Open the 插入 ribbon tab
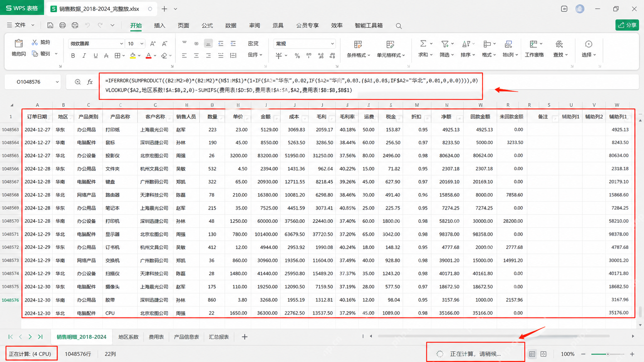Screen dimensions: 644x362 pyautogui.click(x=159, y=25)
